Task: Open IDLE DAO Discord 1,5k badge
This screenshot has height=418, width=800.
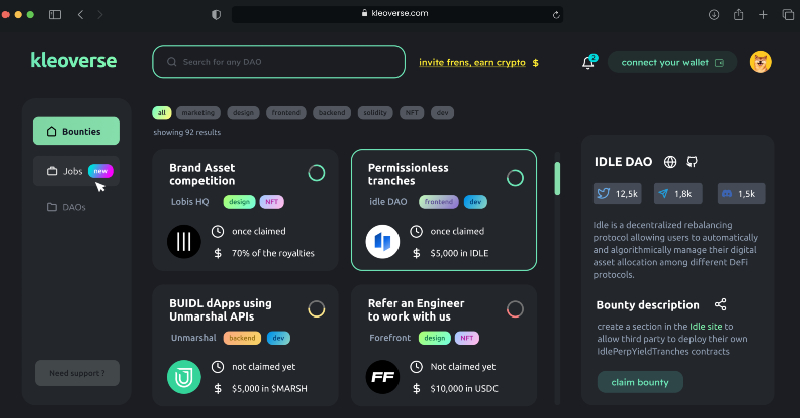Action: [741, 193]
